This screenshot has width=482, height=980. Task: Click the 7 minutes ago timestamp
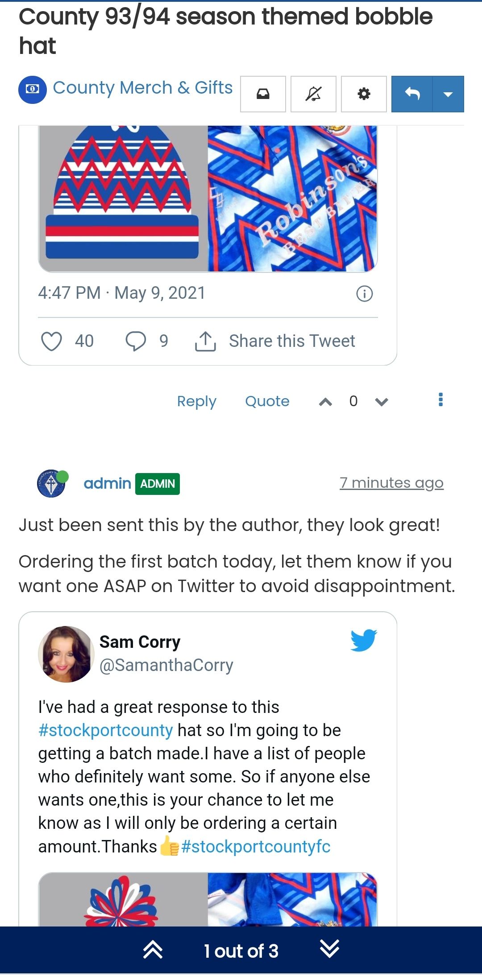click(x=391, y=483)
